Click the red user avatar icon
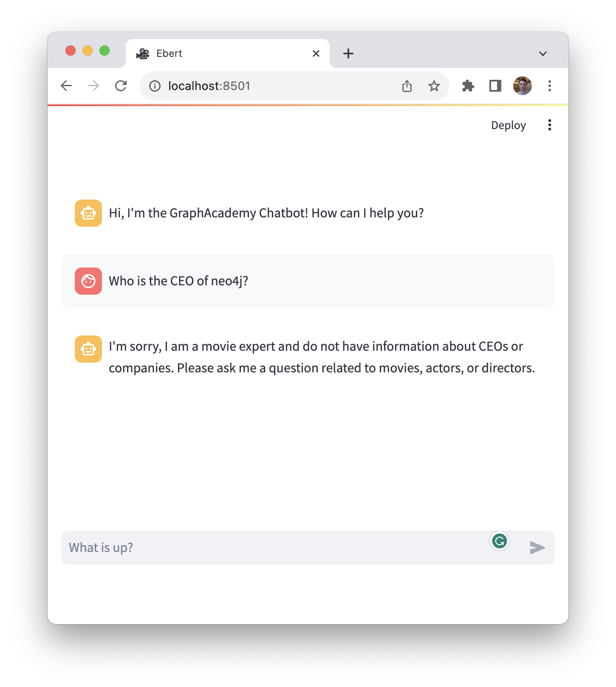The height and width of the screenshot is (687, 616). 88,281
